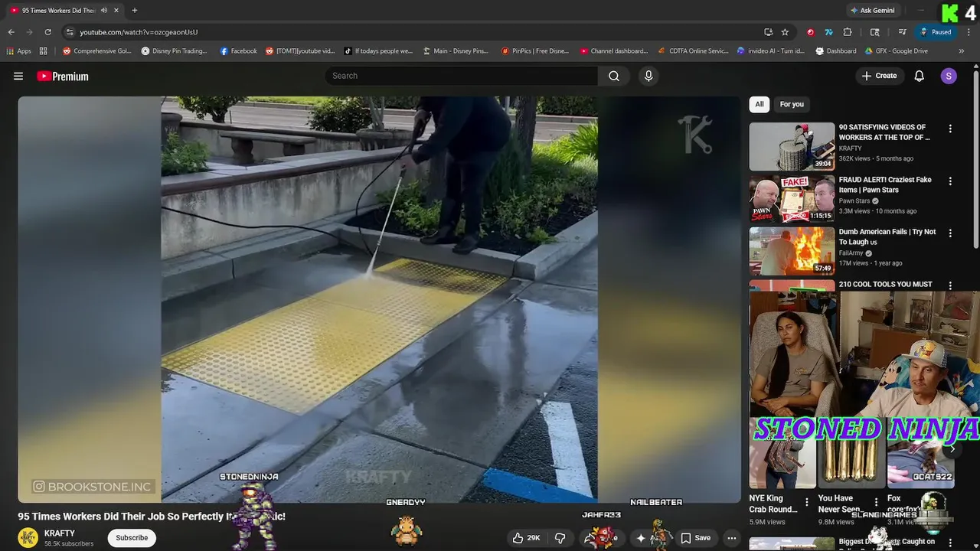Click the KRAFTY channel name
Viewport: 980px width, 551px height.
coord(60,533)
